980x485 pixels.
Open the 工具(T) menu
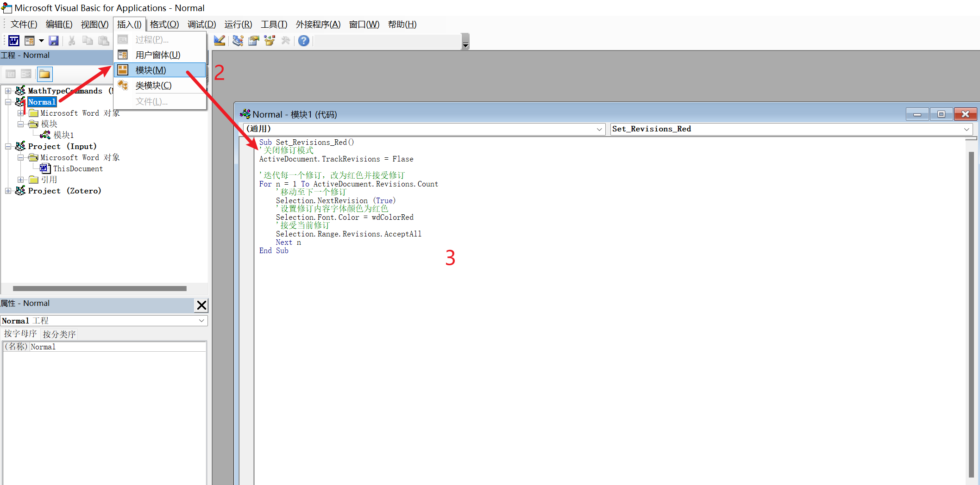tap(274, 25)
